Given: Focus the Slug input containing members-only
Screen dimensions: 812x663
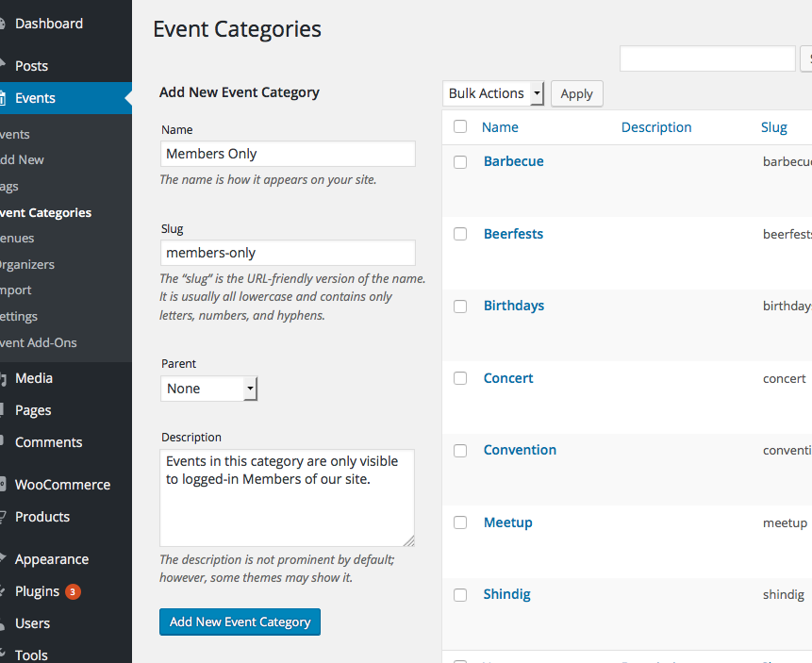Looking at the screenshot, I should pyautogui.click(x=288, y=253).
